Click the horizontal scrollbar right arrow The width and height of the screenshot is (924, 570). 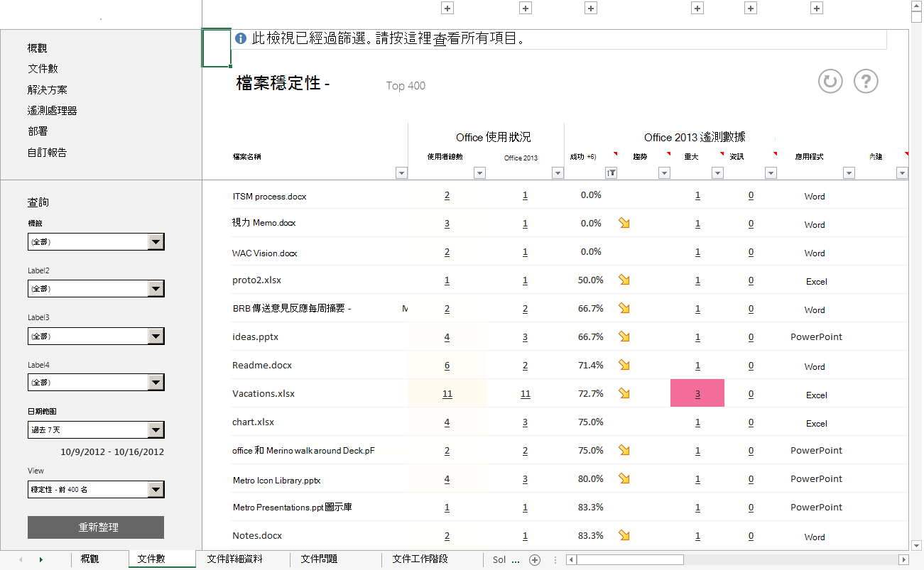903,559
